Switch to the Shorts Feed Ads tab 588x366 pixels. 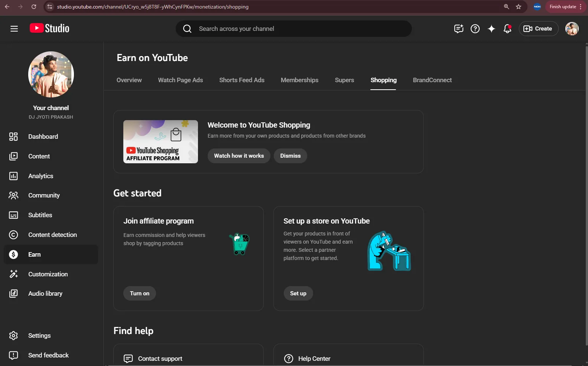click(242, 80)
